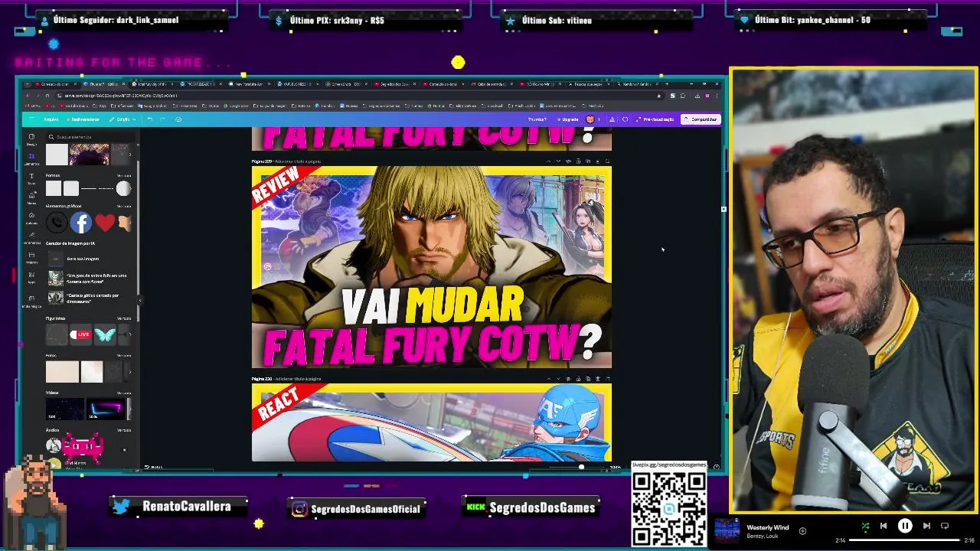Image resolution: width=980 pixels, height=551 pixels.
Task: Select the page 229 Review thumbnail design
Action: click(432, 267)
